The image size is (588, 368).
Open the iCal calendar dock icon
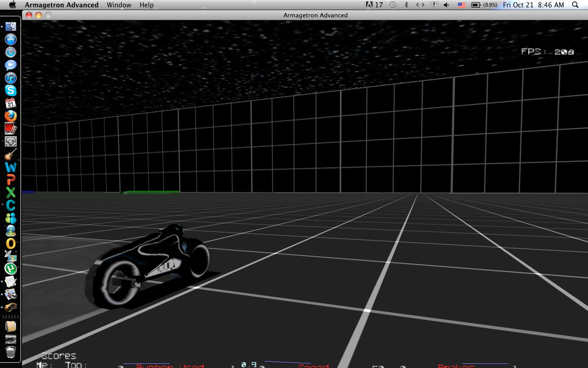tap(11, 103)
